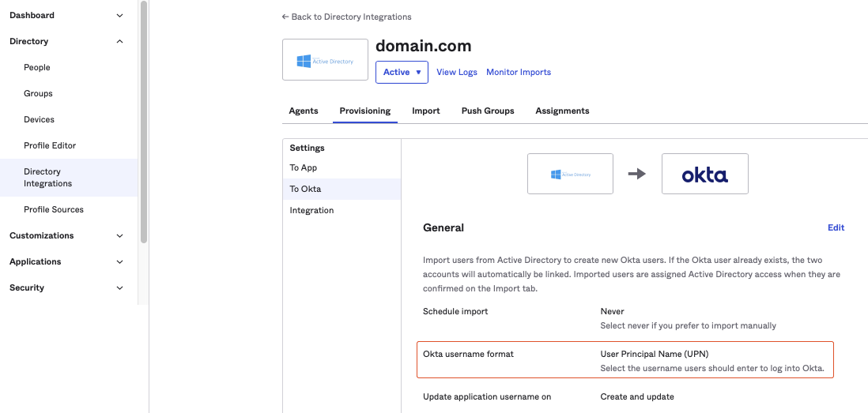Select To App in Settings list
The width and height of the screenshot is (868, 413).
pyautogui.click(x=304, y=167)
